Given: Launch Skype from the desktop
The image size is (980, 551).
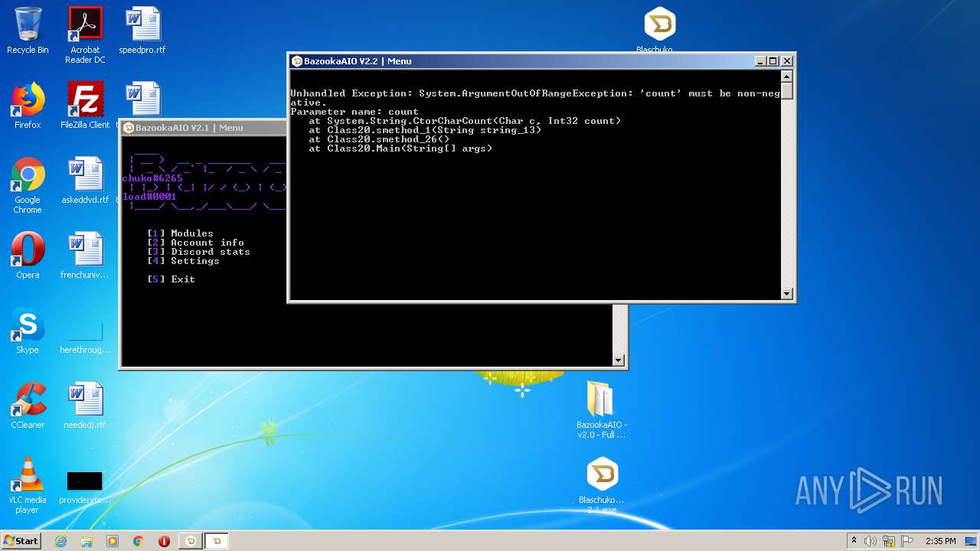Looking at the screenshot, I should 28,331.
